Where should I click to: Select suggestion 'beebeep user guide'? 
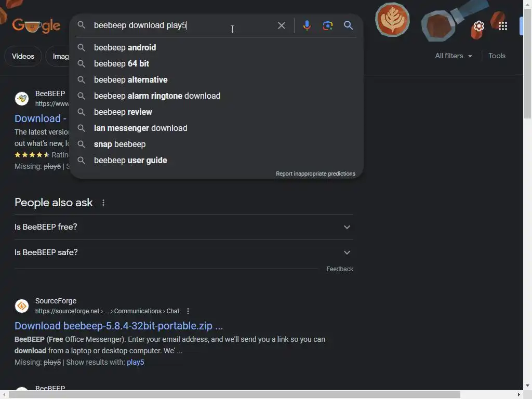click(x=217, y=160)
